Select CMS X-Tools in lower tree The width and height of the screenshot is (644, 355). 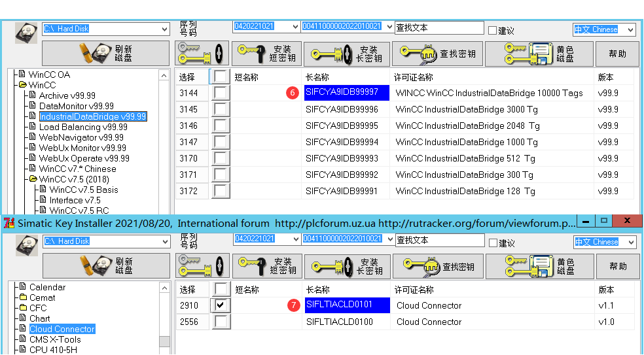pyautogui.click(x=55, y=339)
